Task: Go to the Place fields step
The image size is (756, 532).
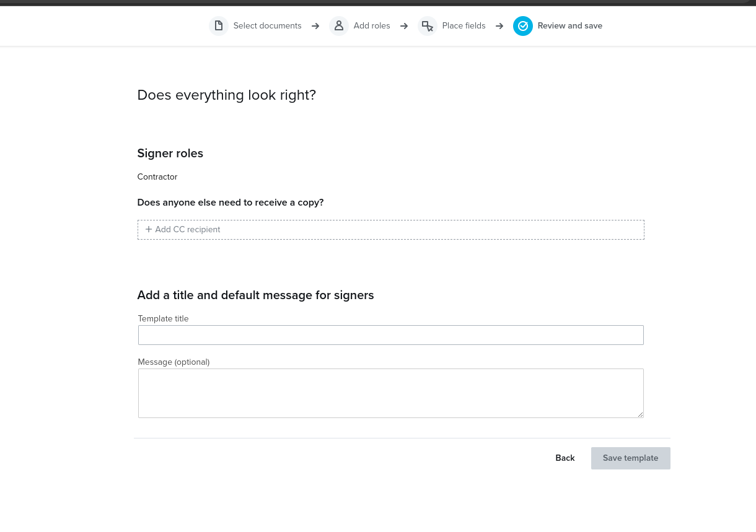Action: (452, 26)
